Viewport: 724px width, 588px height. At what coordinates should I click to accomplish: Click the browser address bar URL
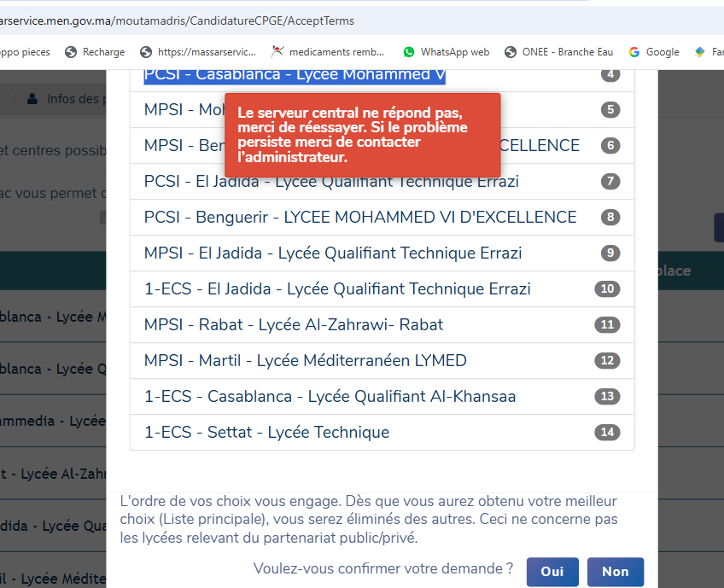coord(179,20)
